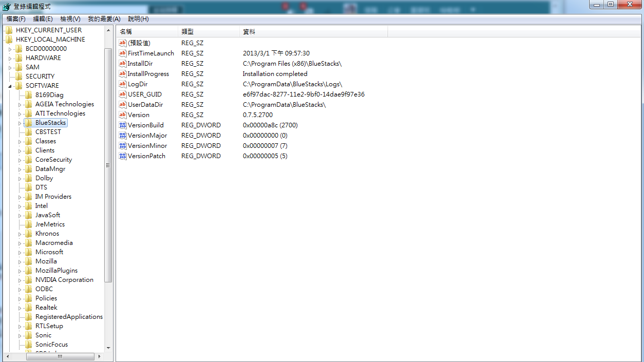Select the RTLSetup key
This screenshot has width=644, height=362.
[x=49, y=326]
